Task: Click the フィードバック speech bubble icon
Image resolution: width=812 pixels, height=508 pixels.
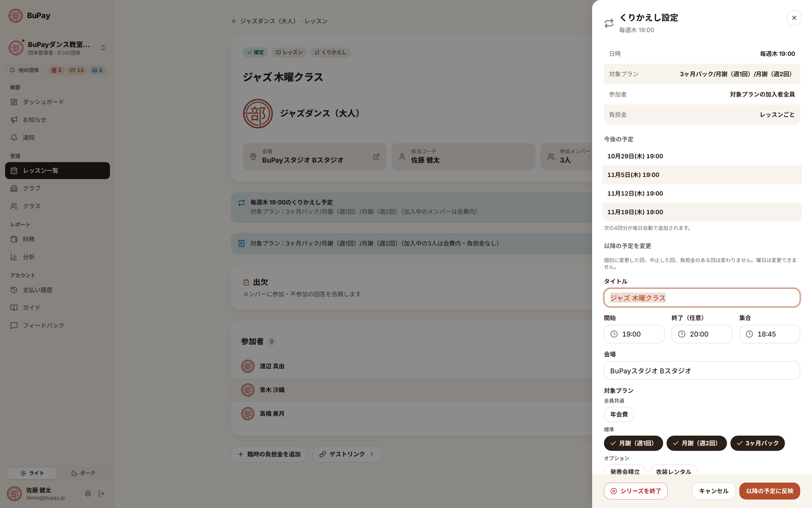Action: pyautogui.click(x=14, y=326)
